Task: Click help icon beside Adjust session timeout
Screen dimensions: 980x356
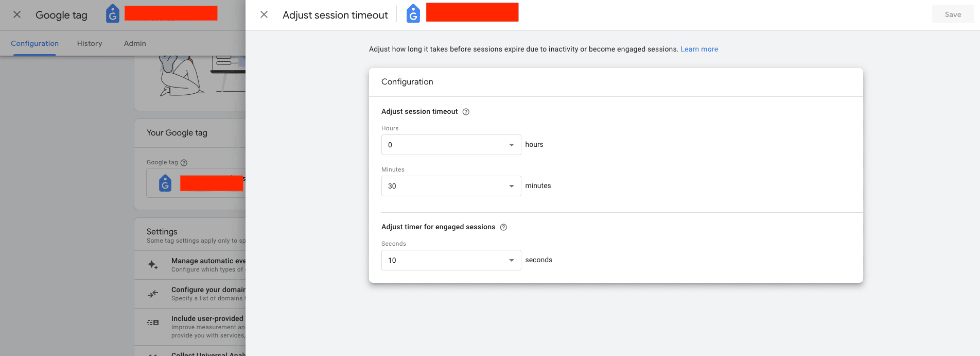Action: 466,112
